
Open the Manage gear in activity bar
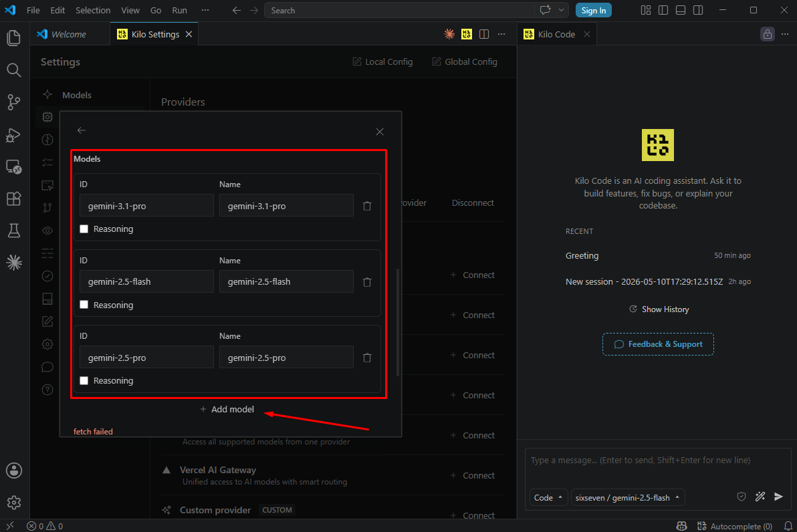click(x=14, y=503)
